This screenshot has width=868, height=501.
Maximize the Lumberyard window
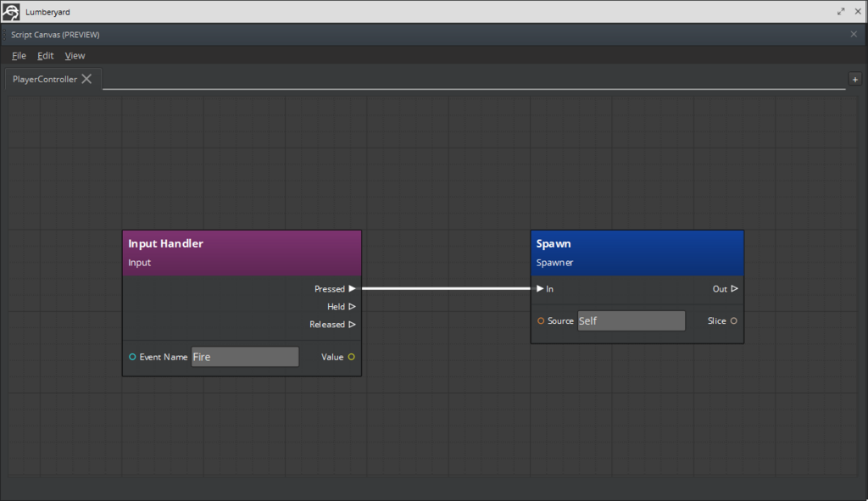point(841,12)
